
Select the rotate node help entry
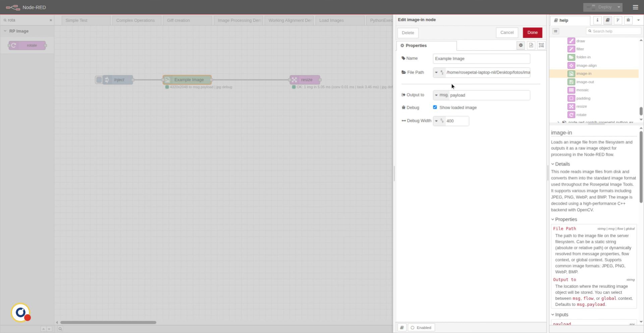pos(581,115)
